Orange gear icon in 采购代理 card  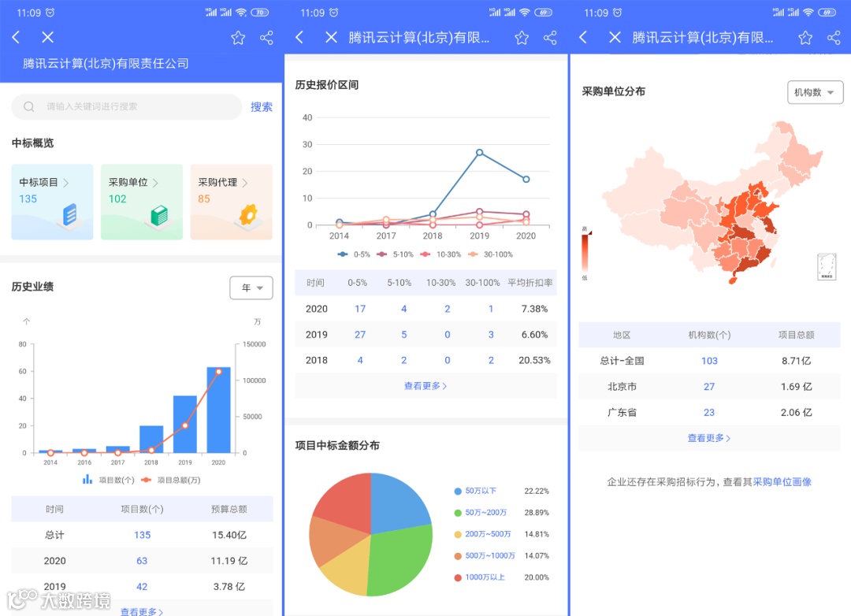click(x=248, y=215)
